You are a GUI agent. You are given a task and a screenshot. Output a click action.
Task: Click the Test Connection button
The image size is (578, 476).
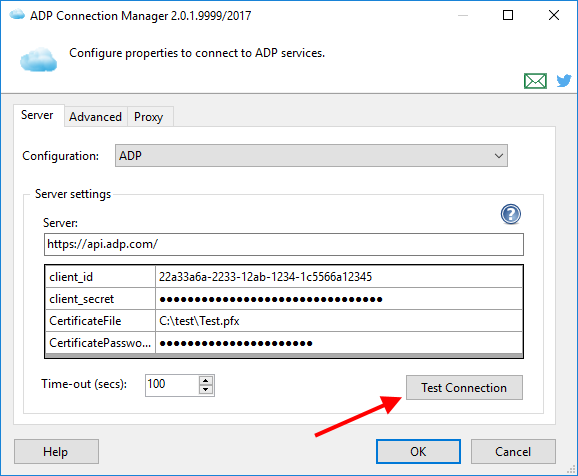tap(464, 388)
